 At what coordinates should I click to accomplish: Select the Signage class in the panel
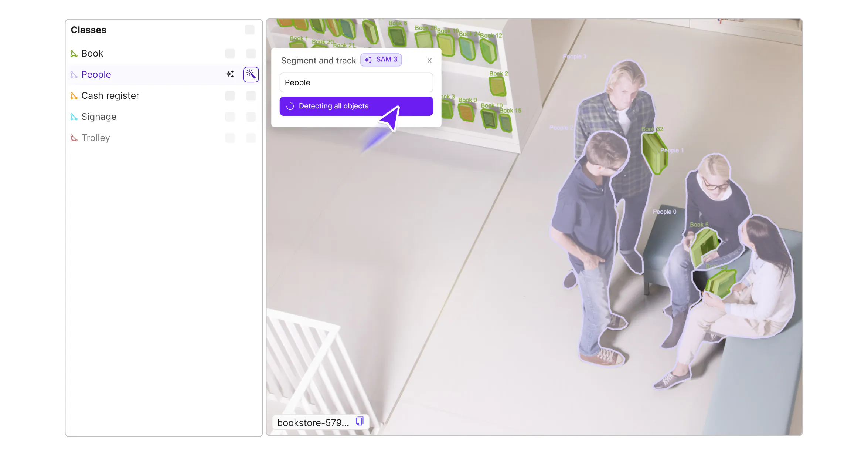tap(99, 117)
